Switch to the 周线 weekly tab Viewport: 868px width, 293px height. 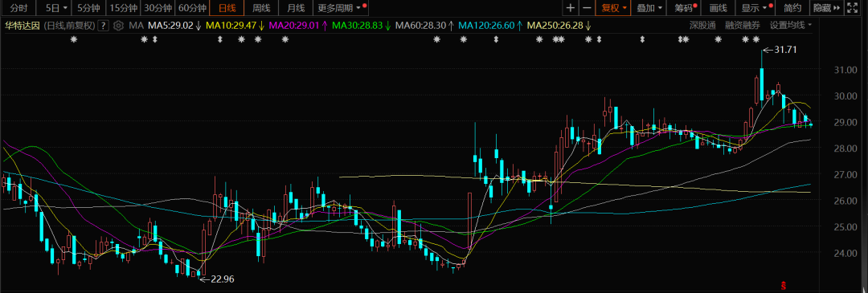click(261, 8)
